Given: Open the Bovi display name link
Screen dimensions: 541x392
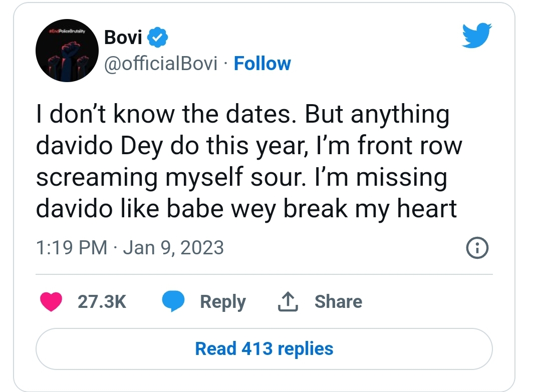Looking at the screenshot, I should tap(123, 37).
